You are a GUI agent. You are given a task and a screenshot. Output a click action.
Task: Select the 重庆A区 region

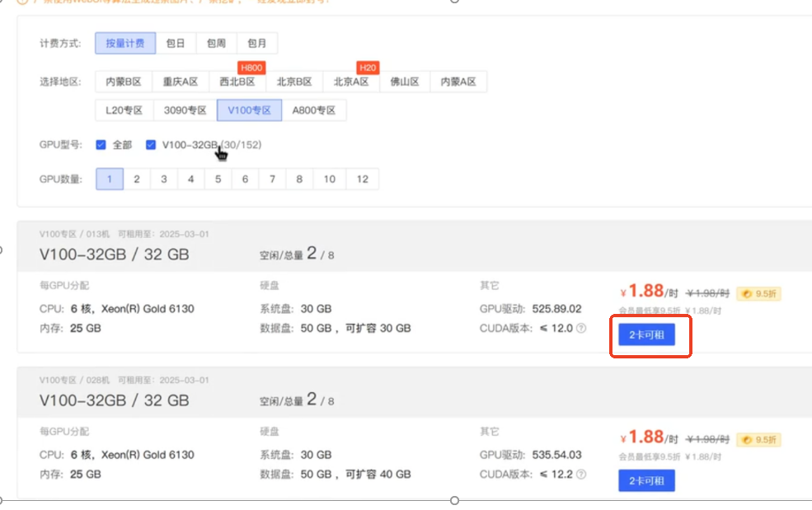[181, 82]
